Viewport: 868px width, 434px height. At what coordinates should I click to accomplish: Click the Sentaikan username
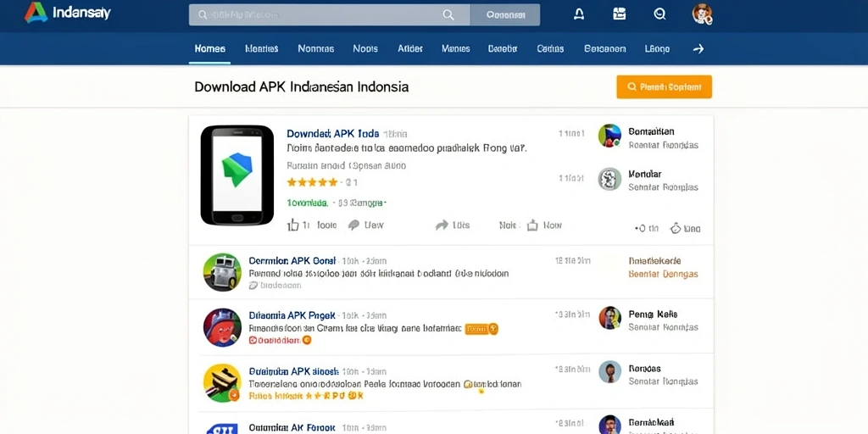[651, 131]
